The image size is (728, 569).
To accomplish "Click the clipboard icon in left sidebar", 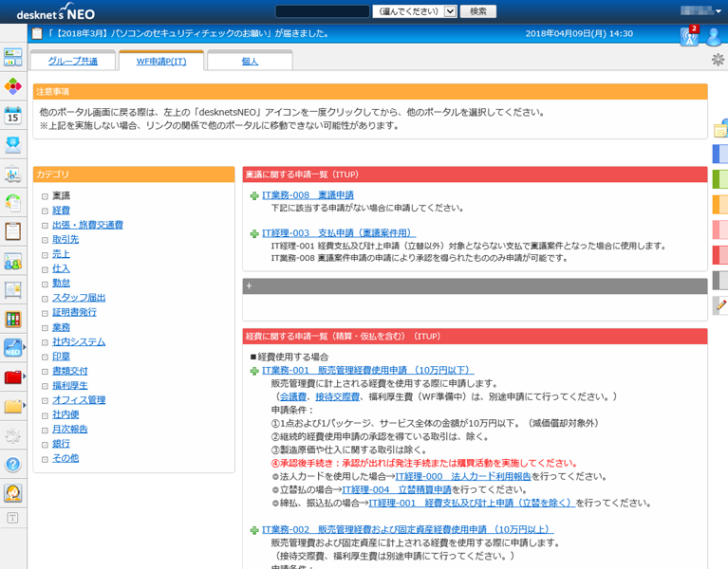I will click(x=12, y=231).
